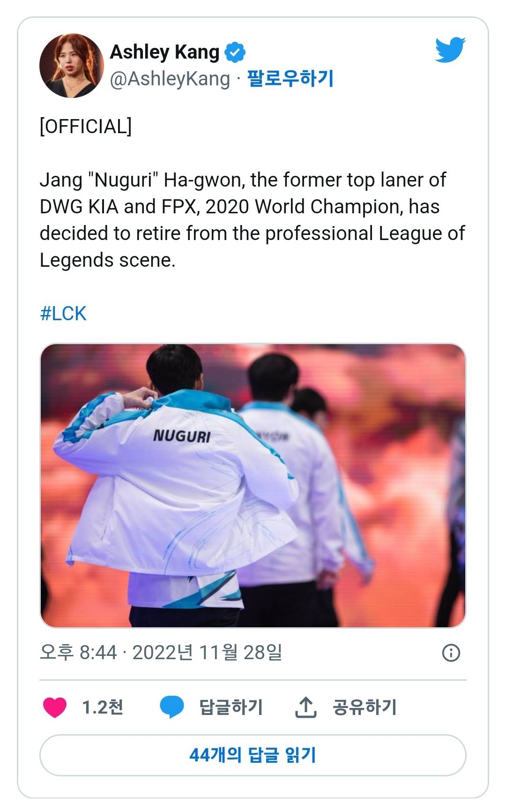Click the 답글하기 reply label
The height and width of the screenshot is (812, 506).
click(x=231, y=707)
